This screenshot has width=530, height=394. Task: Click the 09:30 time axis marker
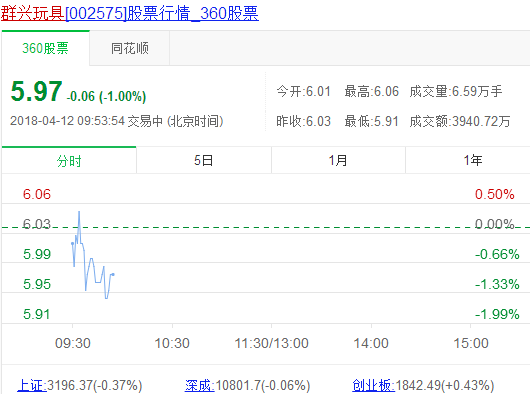[x=73, y=343]
